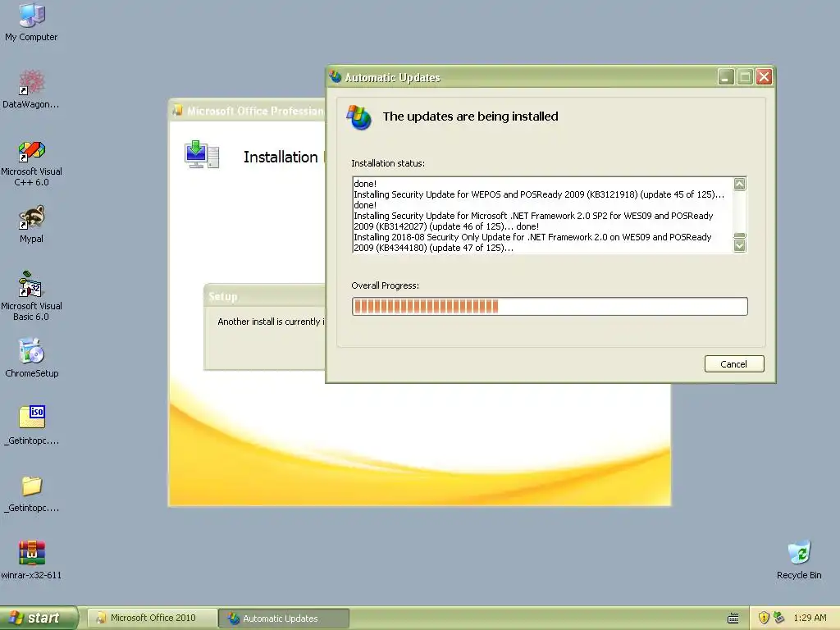Click 'Another install is currently' message in Setup
Screen dimensions: 840x630
[x=271, y=322]
